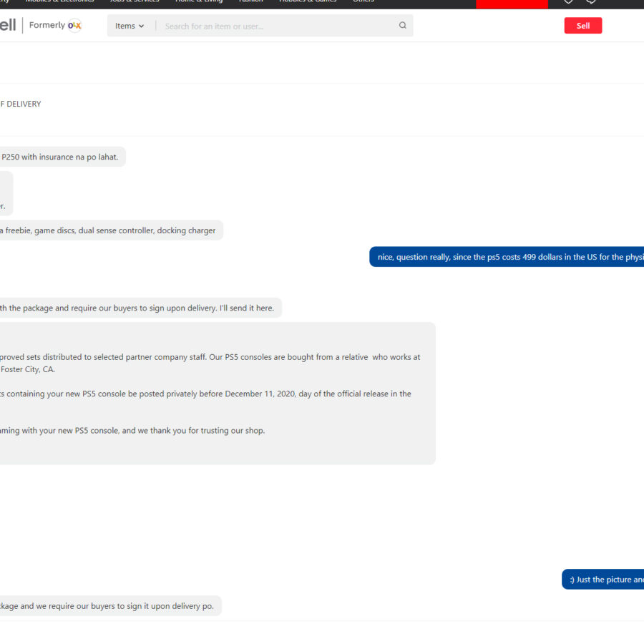Click the magnifier search icon
This screenshot has height=644, width=644.
click(402, 26)
